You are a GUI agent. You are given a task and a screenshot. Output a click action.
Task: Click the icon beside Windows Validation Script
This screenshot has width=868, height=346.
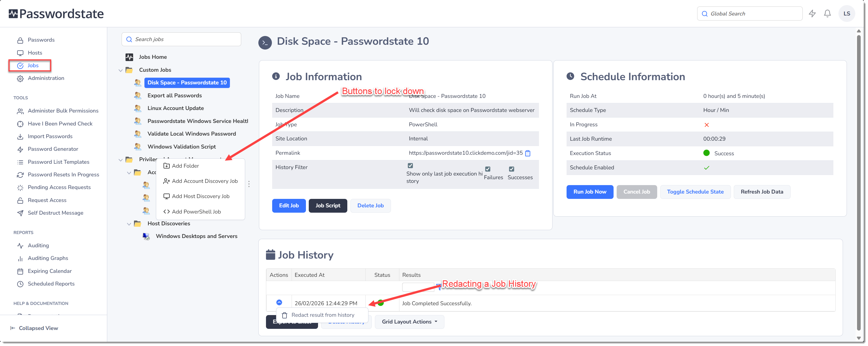tap(137, 147)
